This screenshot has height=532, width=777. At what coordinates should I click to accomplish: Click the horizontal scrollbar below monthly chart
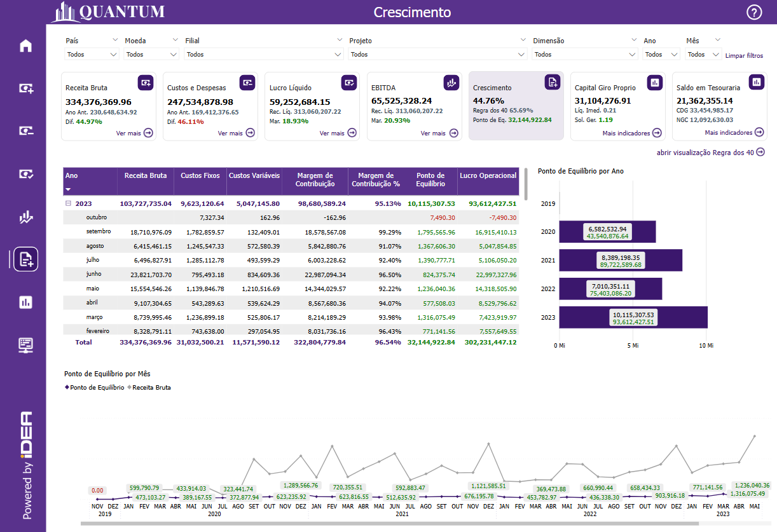(x=382, y=524)
